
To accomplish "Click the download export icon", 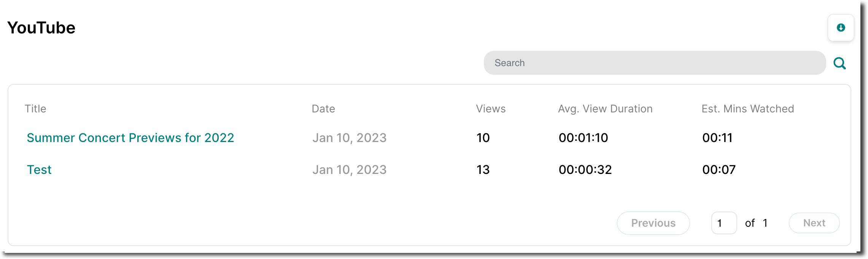I will click(x=841, y=28).
